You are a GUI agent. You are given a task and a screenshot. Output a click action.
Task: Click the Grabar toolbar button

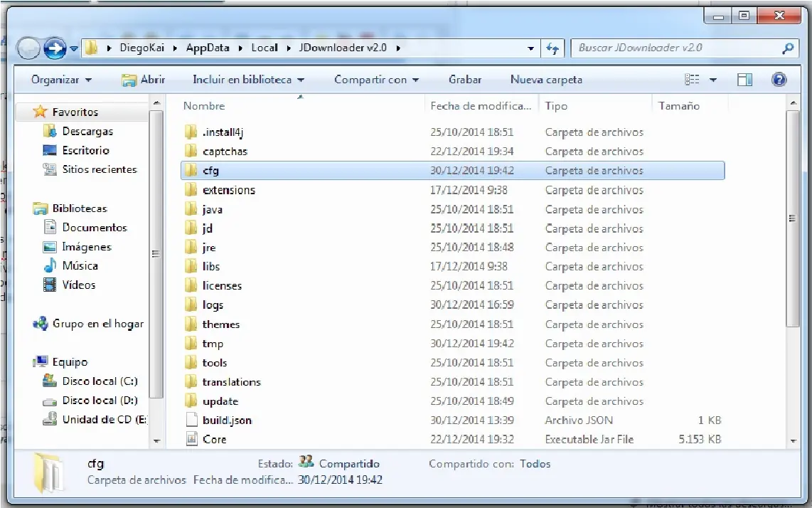[465, 80]
